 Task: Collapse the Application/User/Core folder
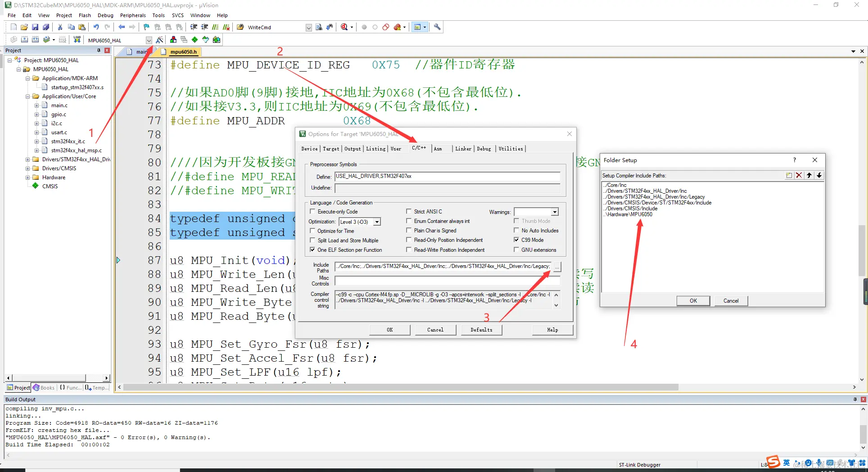pos(28,96)
